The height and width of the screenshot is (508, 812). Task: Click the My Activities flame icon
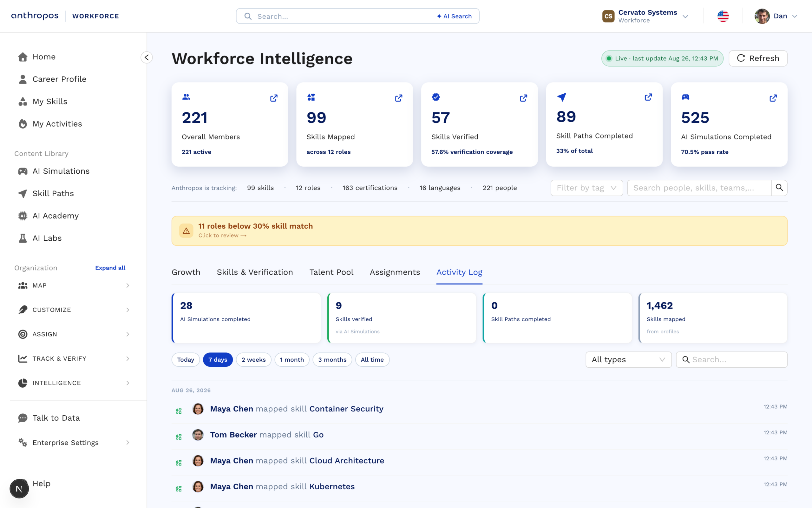pos(23,124)
